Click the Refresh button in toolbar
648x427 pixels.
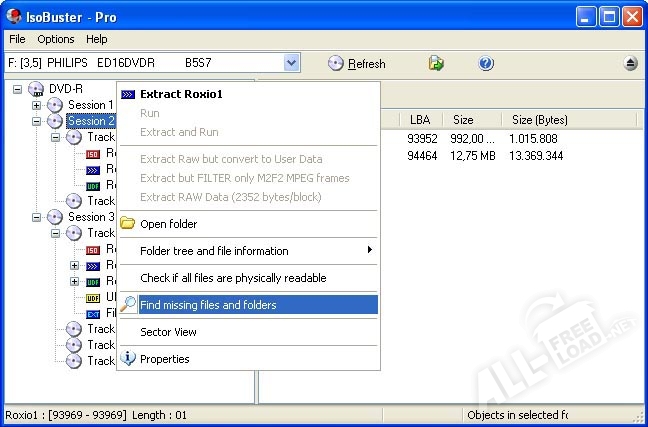tap(356, 63)
